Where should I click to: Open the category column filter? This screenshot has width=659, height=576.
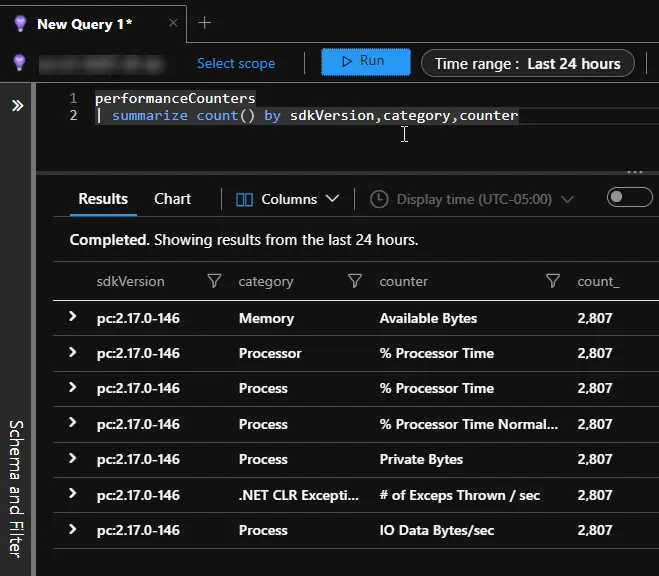(x=354, y=282)
